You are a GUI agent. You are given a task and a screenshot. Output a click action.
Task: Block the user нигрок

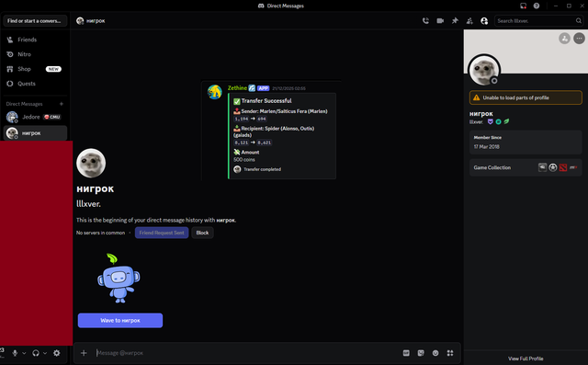point(202,233)
